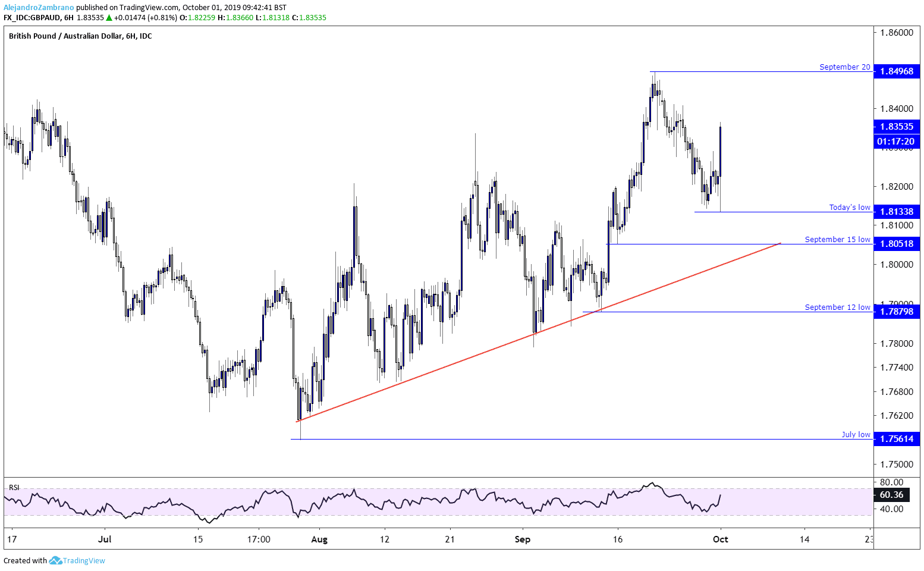Click the RSI 40.00 axis value
The height and width of the screenshot is (571, 924).
click(x=891, y=509)
